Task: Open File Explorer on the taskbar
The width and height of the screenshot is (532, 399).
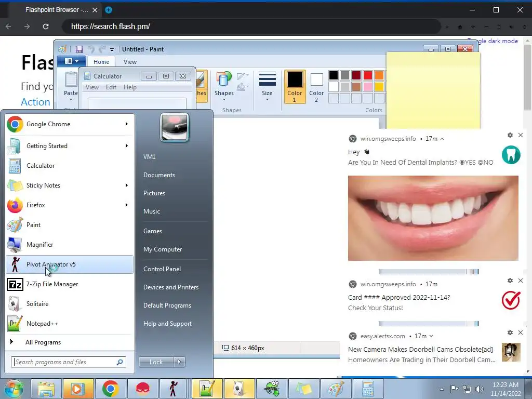Action: click(46, 389)
